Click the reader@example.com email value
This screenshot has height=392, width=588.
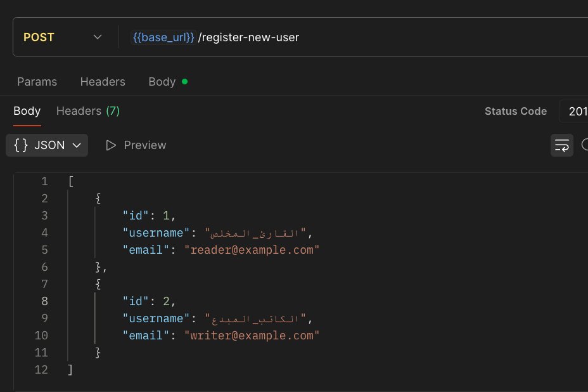click(252, 250)
